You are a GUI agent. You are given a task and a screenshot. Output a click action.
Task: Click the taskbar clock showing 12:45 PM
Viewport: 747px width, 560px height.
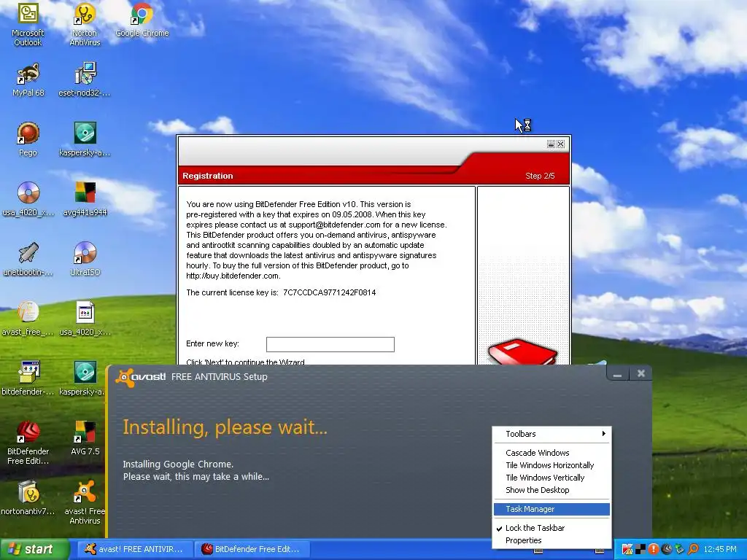[x=720, y=549]
